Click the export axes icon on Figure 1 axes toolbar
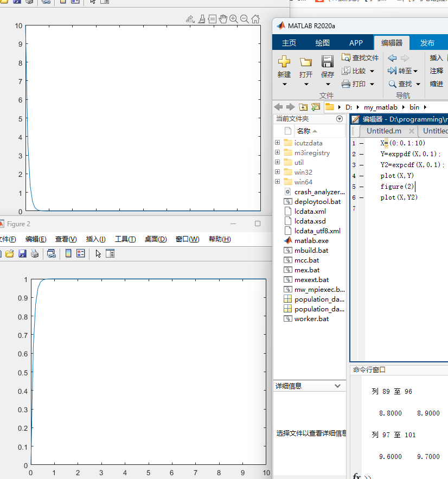 pyautogui.click(x=190, y=19)
